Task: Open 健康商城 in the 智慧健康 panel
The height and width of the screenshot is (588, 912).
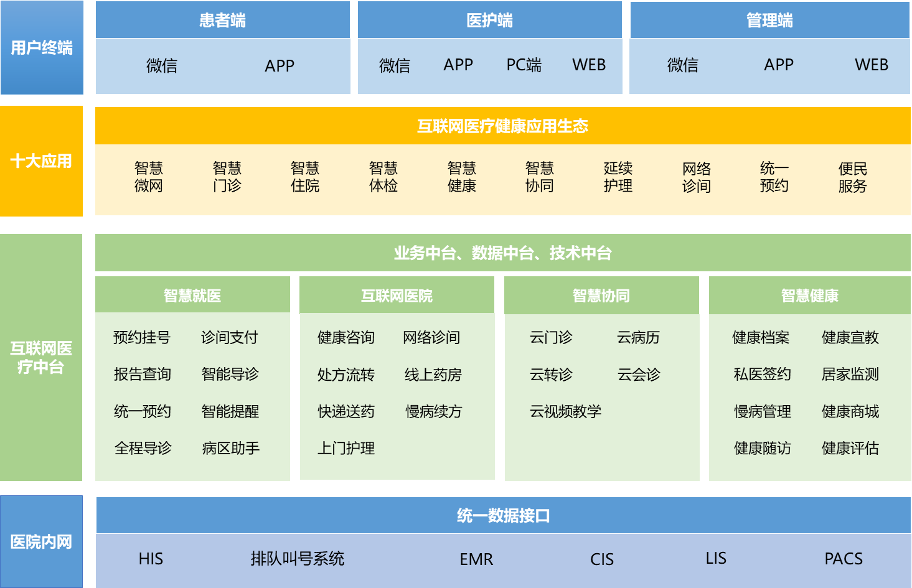Action: 850,411
